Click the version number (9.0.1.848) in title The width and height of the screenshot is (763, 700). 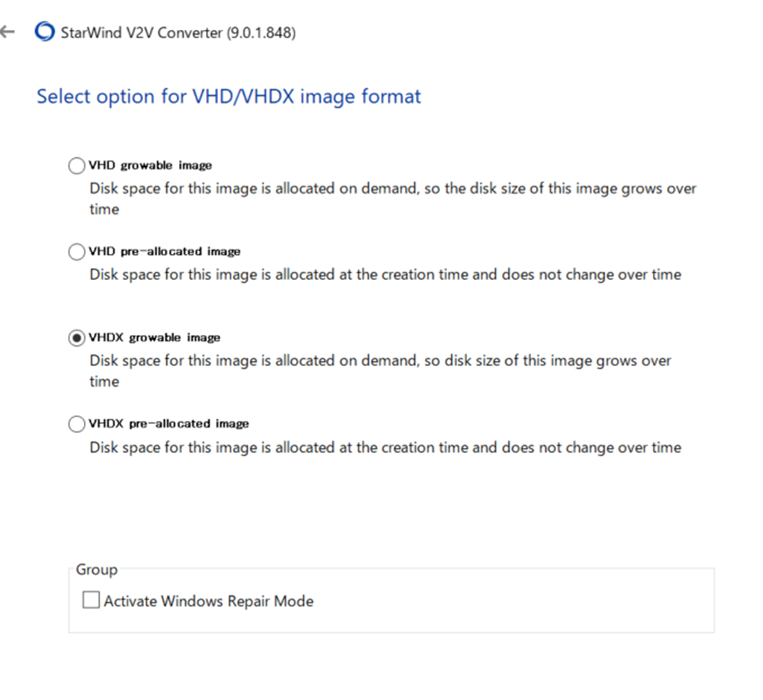tap(261, 33)
